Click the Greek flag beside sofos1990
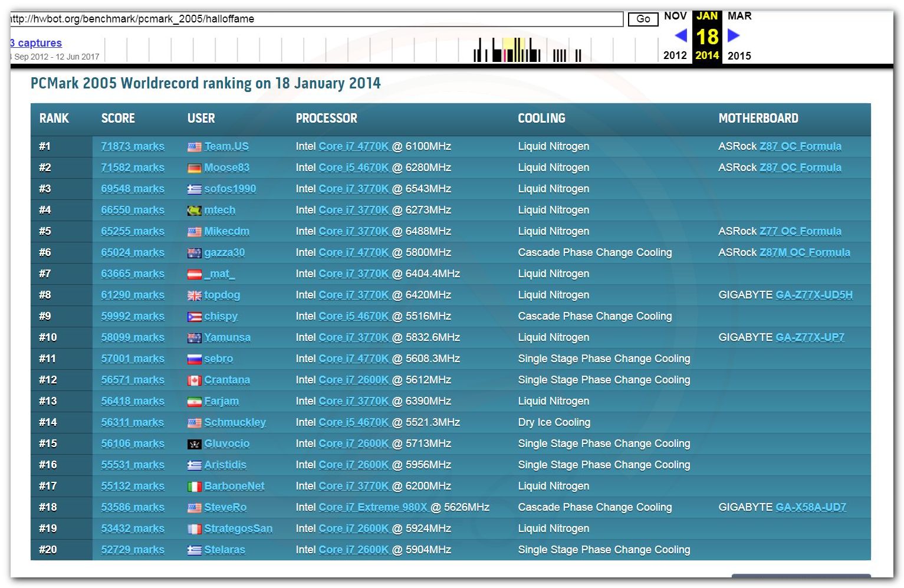Viewport: 904px width, 588px height. coord(194,189)
